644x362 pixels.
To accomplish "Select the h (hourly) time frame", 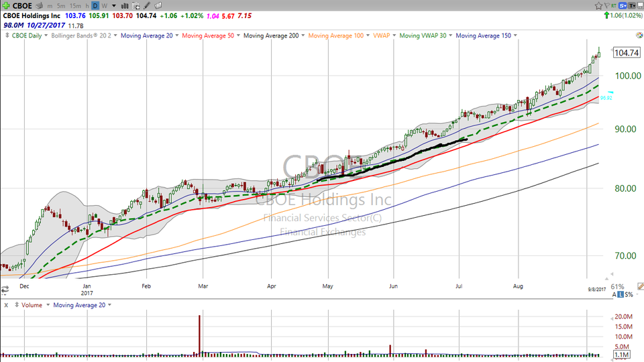I will coord(87,6).
